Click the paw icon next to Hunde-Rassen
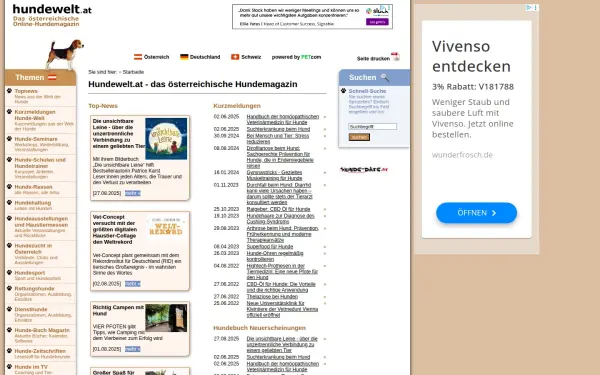The width and height of the screenshot is (600, 375). pyautogui.click(x=9, y=186)
